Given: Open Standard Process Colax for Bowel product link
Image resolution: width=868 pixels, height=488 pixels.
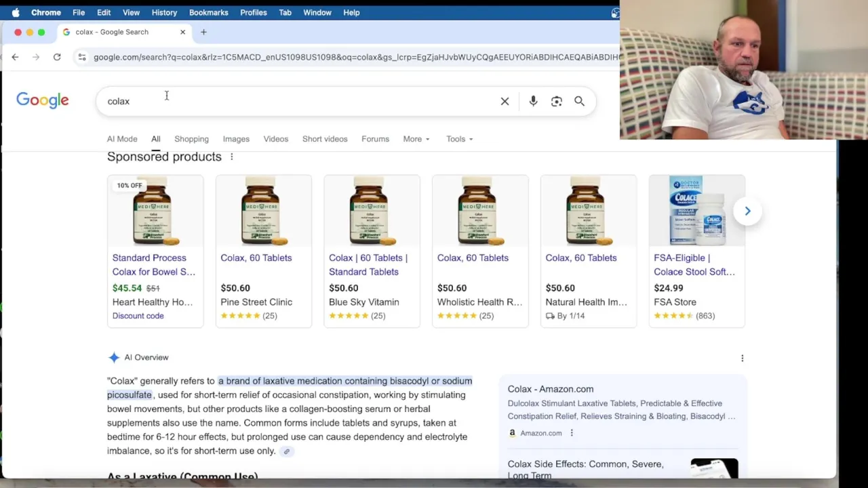Looking at the screenshot, I should click(x=154, y=264).
